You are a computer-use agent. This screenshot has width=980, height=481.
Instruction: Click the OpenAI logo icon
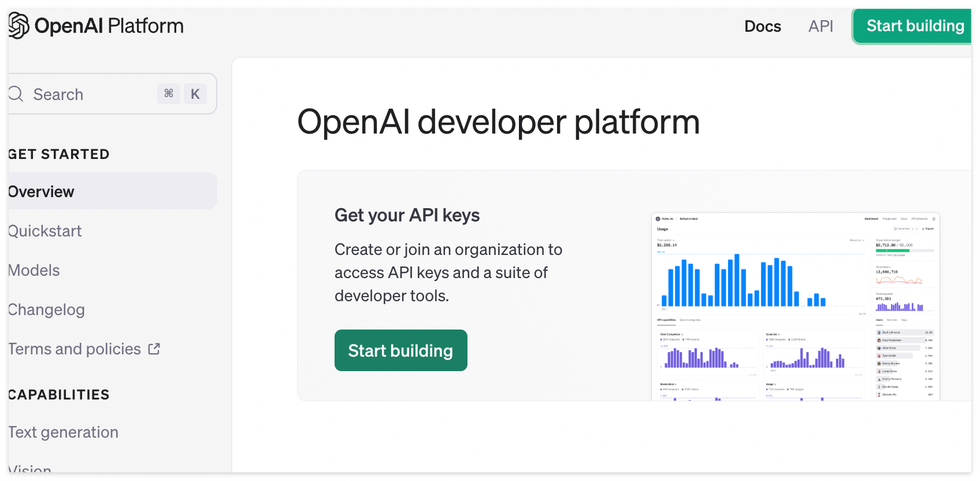click(18, 25)
